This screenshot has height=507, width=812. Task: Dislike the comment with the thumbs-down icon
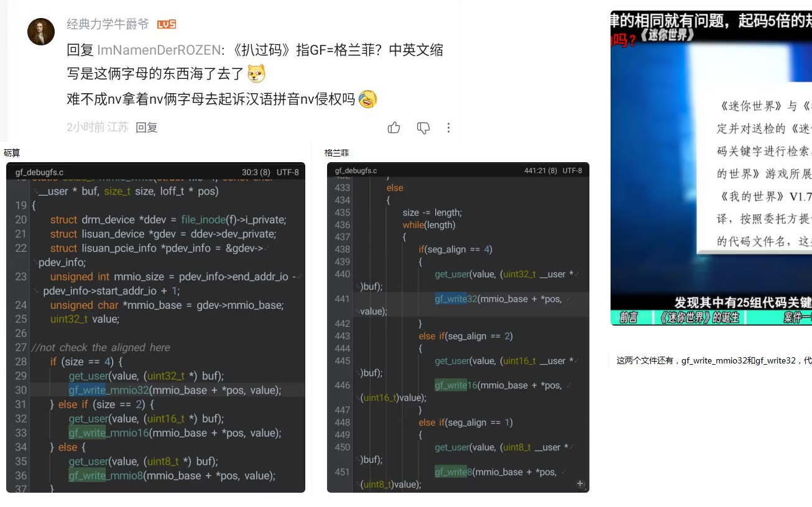tap(423, 128)
